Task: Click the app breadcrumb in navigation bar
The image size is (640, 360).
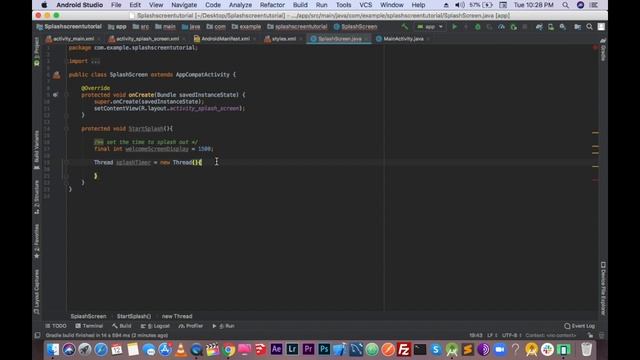Action: click(117, 27)
